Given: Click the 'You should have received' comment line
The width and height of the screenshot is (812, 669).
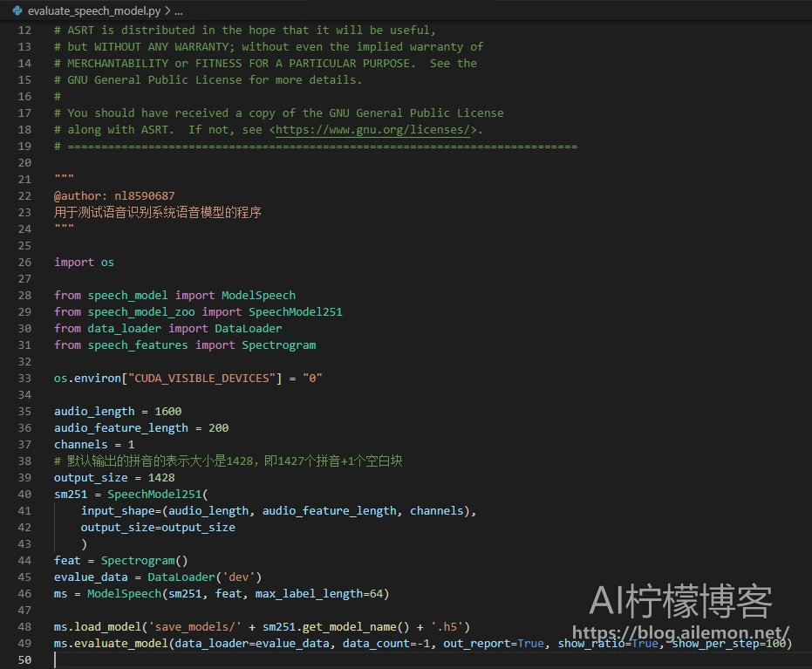Looking at the screenshot, I should 278,113.
